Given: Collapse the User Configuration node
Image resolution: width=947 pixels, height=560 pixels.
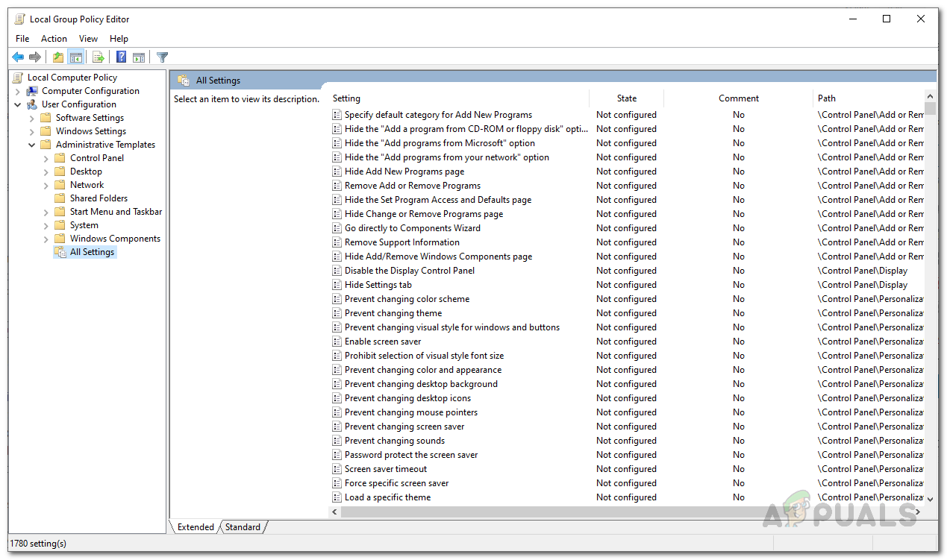Looking at the screenshot, I should pos(18,104).
